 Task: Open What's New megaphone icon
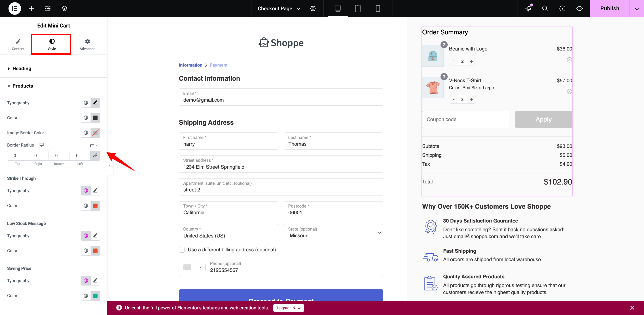(x=528, y=8)
